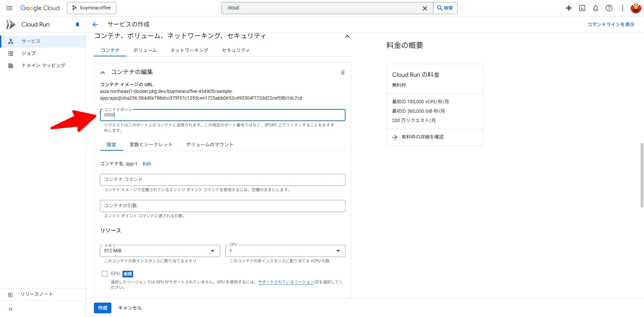This screenshot has width=644, height=317.
Task: Switch to the ネットワーキング tab
Action: [x=189, y=50]
